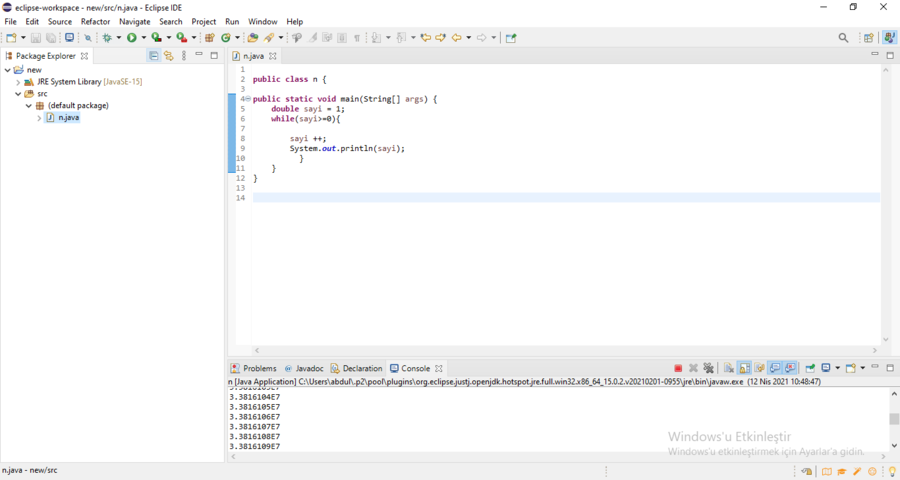Click the Search magnifier icon at top right

pos(843,38)
